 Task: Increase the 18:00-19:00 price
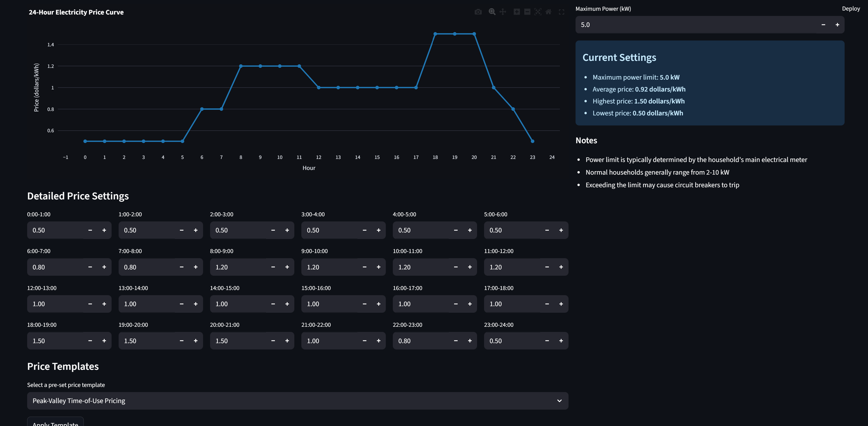[104, 341]
